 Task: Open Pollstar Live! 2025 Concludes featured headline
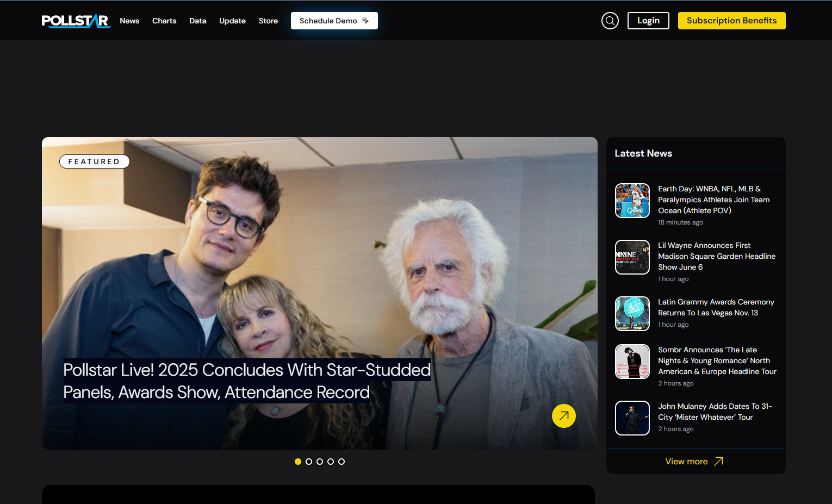click(x=247, y=381)
